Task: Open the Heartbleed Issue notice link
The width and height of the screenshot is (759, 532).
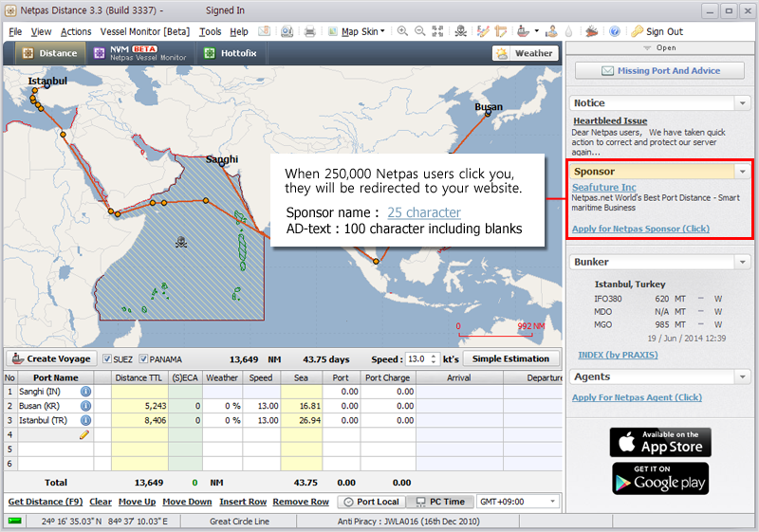Action: coord(610,121)
